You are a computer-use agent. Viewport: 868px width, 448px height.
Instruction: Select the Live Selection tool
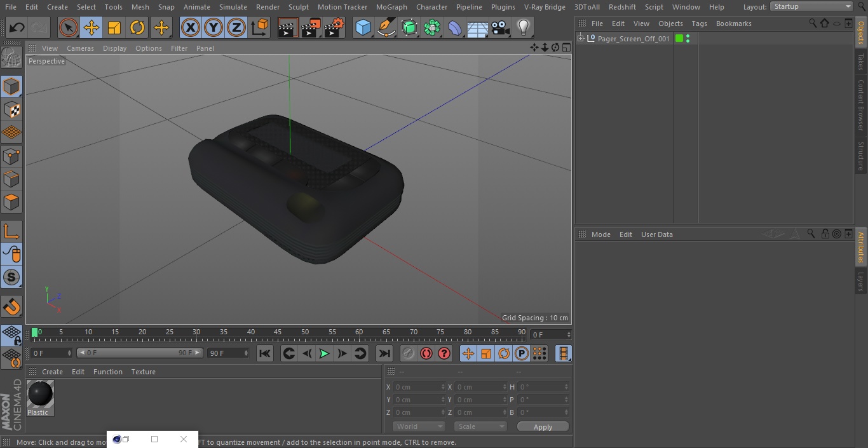(x=69, y=27)
